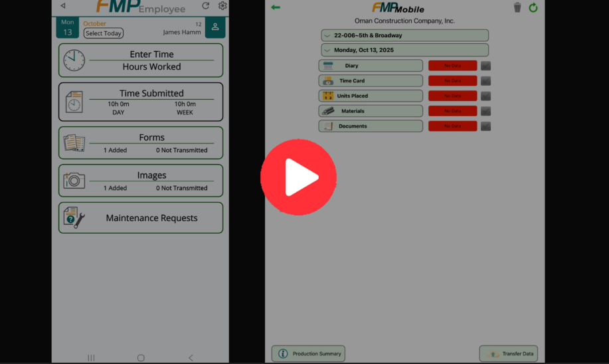Viewport: 609px width, 364px height.
Task: Tap the Android recent apps icon
Action: 91,357
